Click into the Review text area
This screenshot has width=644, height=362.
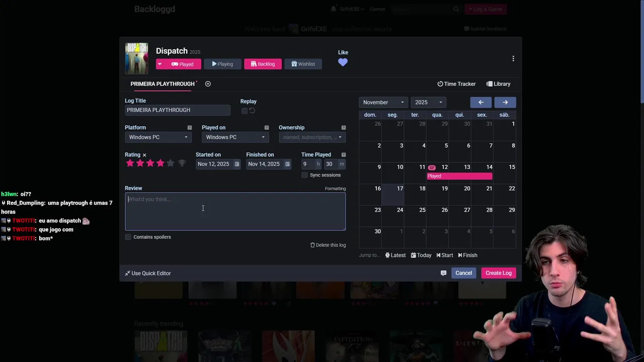click(235, 212)
